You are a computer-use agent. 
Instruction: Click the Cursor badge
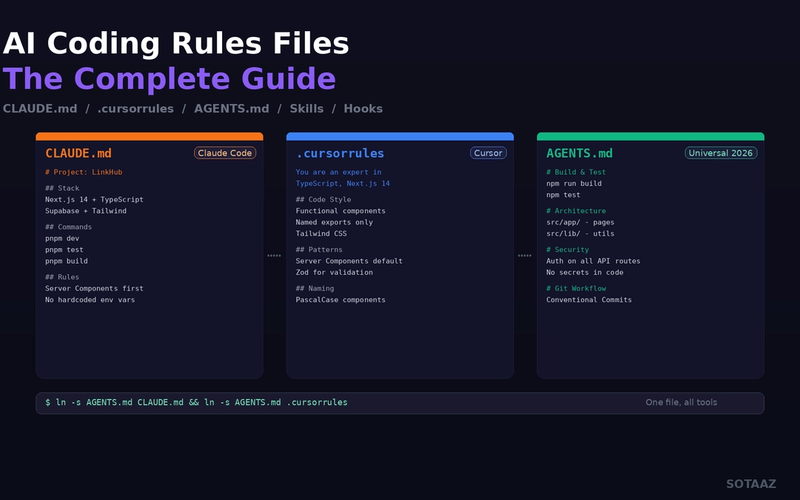[488, 153]
